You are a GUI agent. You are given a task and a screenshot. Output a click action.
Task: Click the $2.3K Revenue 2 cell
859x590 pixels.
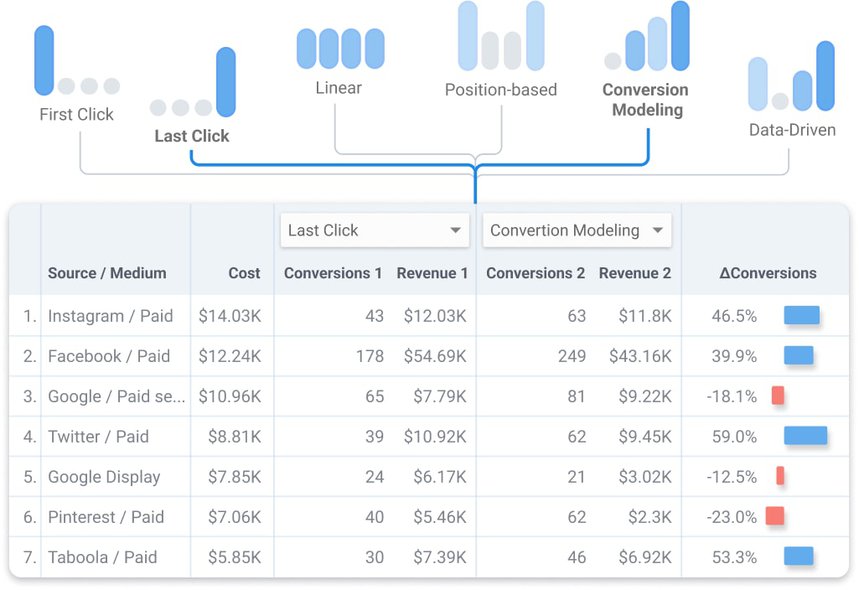click(x=650, y=517)
